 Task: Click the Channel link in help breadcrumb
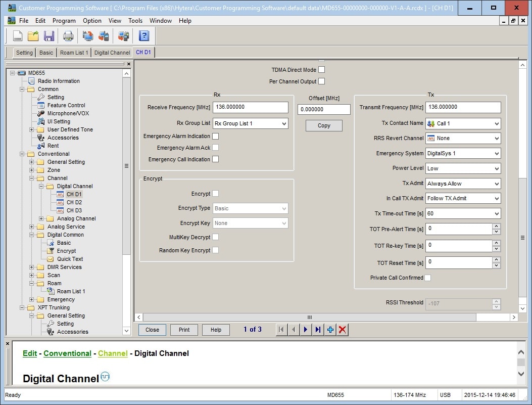pyautogui.click(x=113, y=353)
